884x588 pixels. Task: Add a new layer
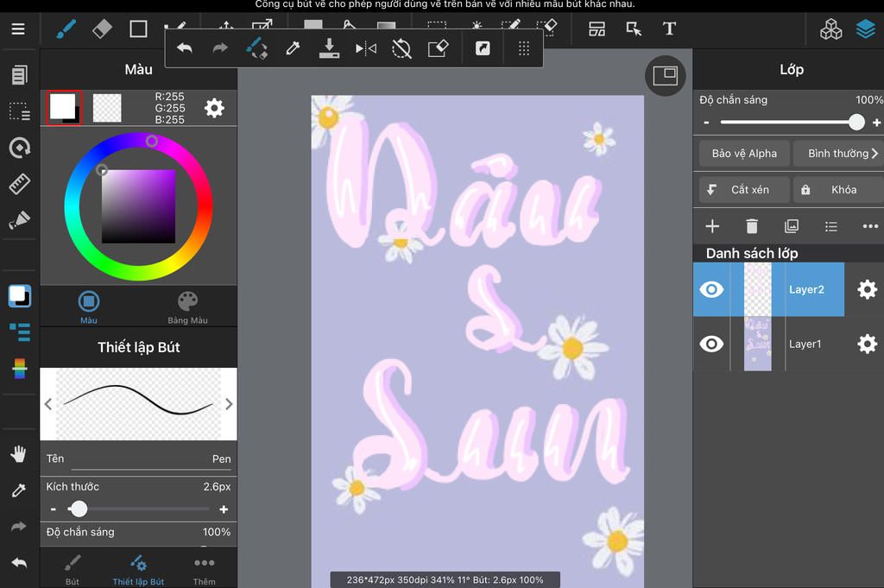[712, 226]
